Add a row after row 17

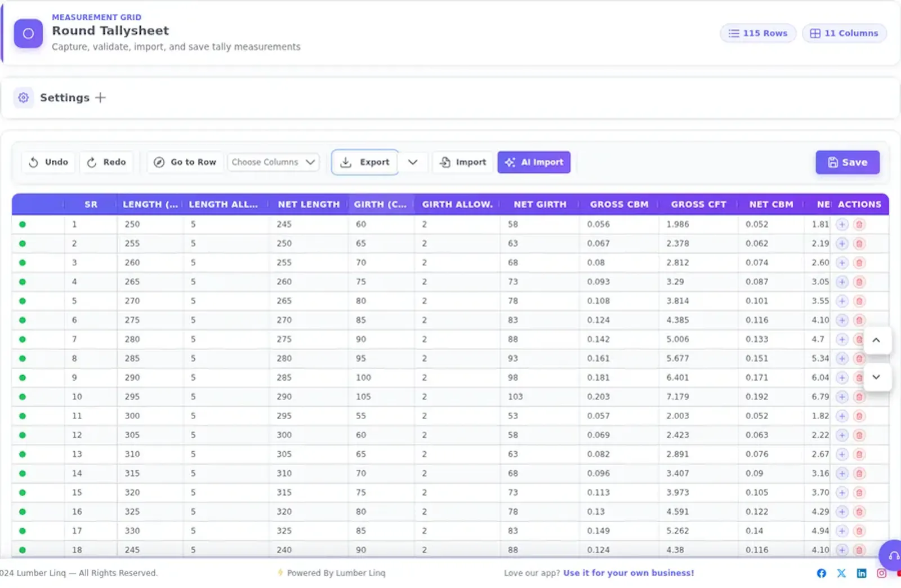click(842, 531)
